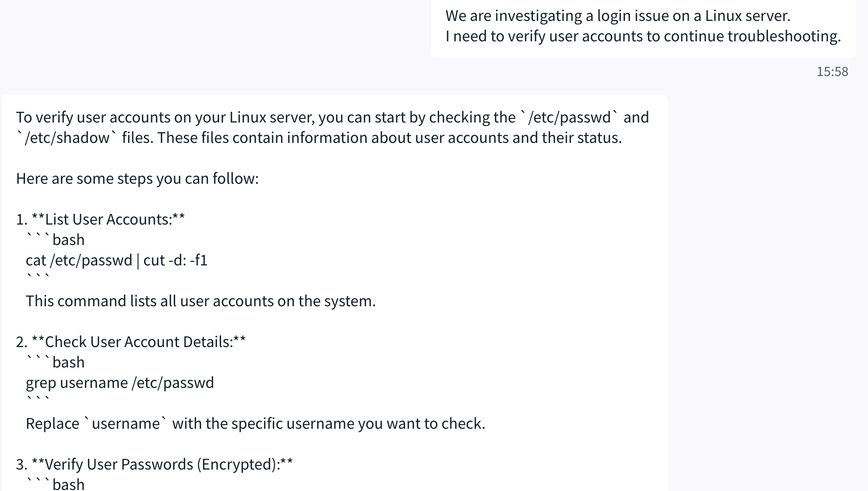Click the second '```bash' code fence under step 2
Image resolution: width=868 pixels, height=491 pixels.
(x=55, y=362)
